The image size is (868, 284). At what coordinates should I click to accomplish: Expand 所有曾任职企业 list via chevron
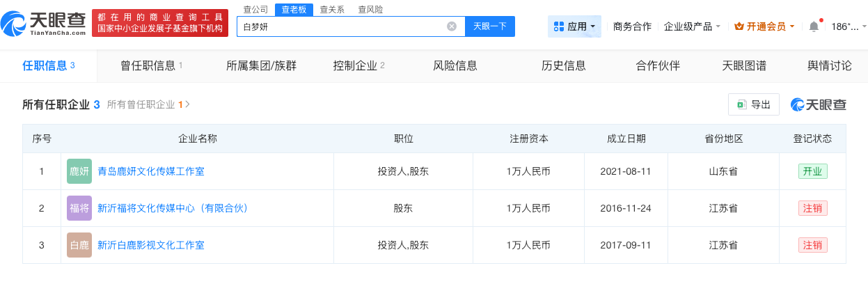pyautogui.click(x=187, y=104)
